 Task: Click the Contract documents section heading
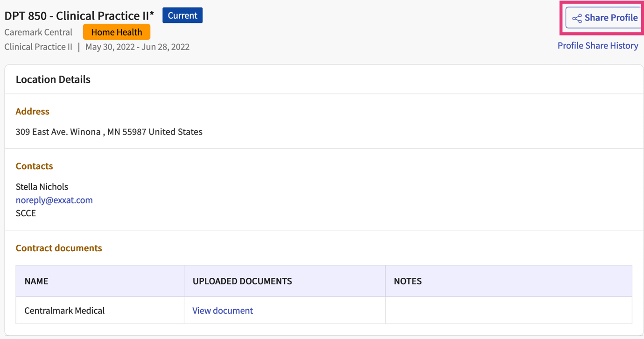point(59,248)
